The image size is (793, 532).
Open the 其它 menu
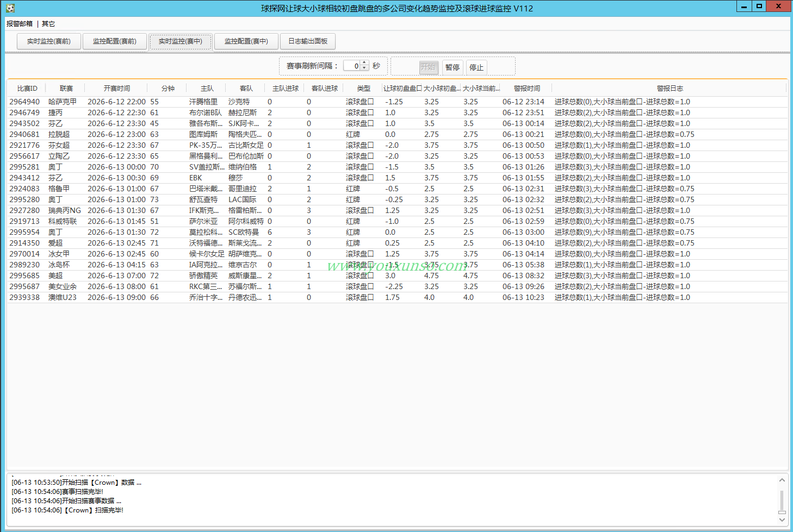48,24
